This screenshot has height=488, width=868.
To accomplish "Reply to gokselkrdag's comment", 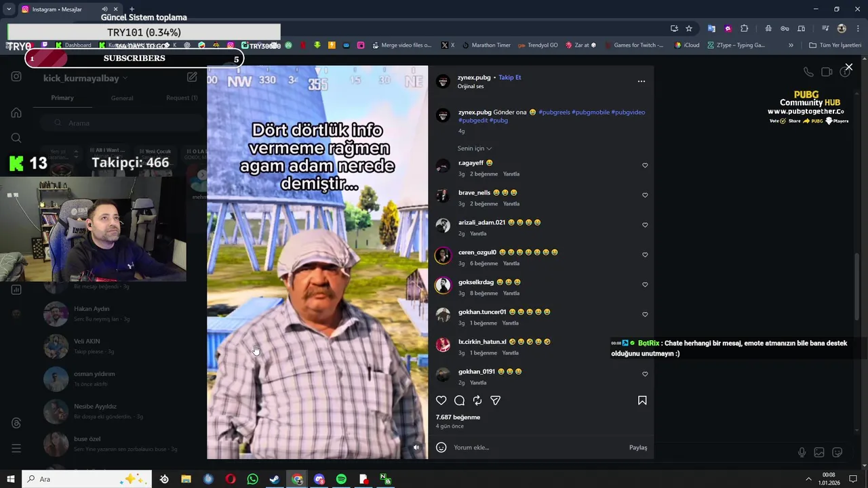I will coord(511,293).
